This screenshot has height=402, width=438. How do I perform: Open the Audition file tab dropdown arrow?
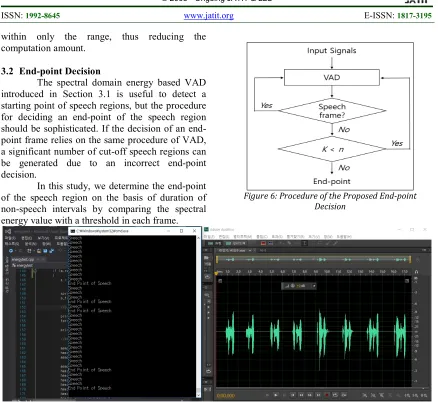point(250,250)
